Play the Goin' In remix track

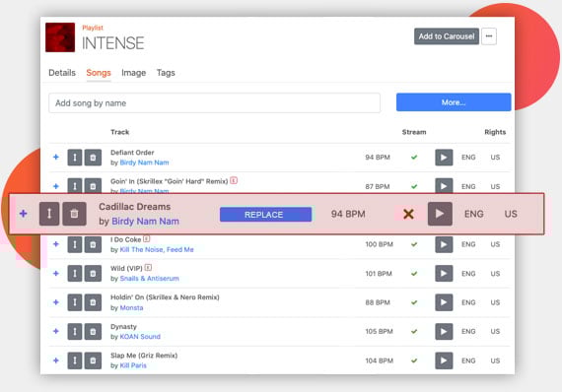tap(444, 186)
